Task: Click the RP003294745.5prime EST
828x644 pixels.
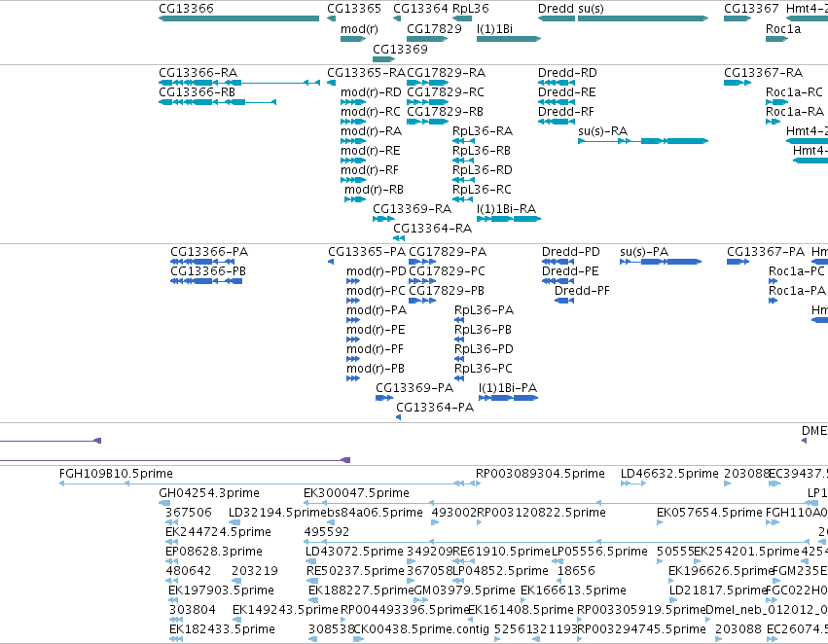Action: 579,639
